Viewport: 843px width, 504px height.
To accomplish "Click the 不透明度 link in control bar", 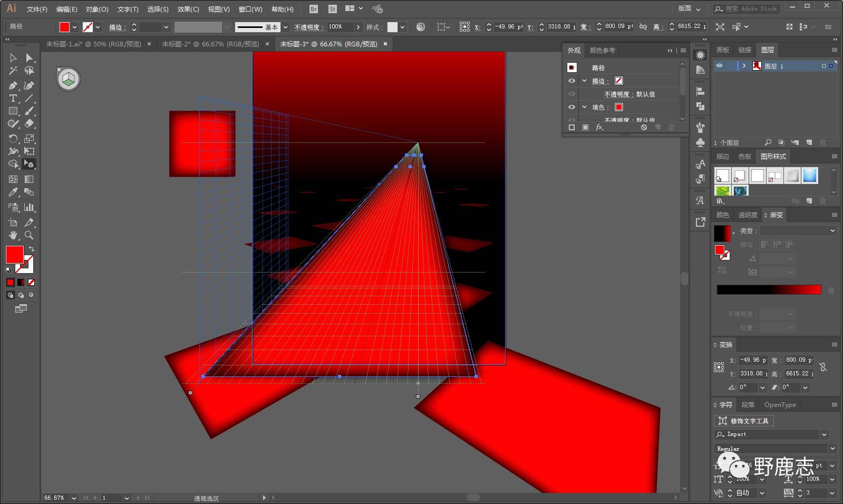I will pos(307,27).
